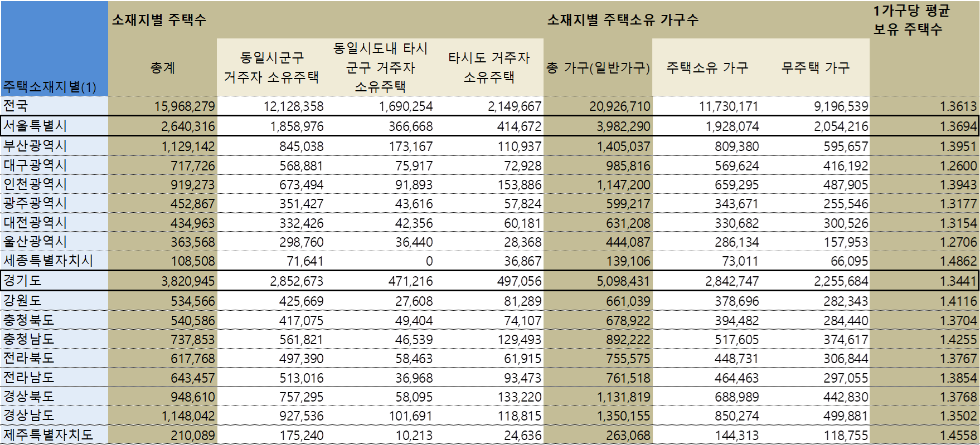Click the 대구광역시 row label
The width and height of the screenshot is (980, 445).
point(54,165)
